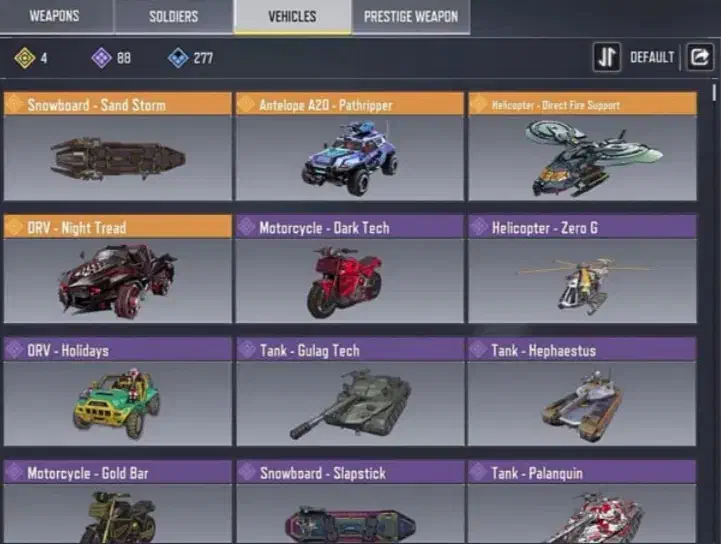Click the share export icon
The width and height of the screenshot is (721, 544).
tap(700, 57)
